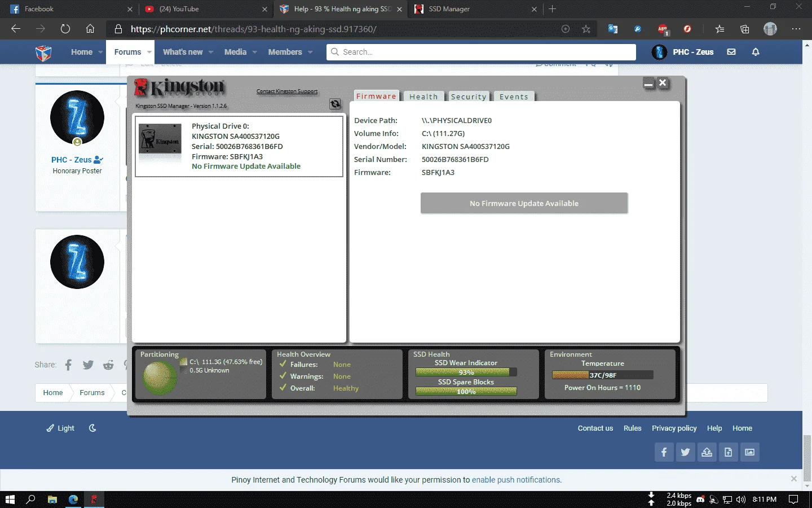
Task: Share thread via Reddit icon
Action: click(109, 365)
